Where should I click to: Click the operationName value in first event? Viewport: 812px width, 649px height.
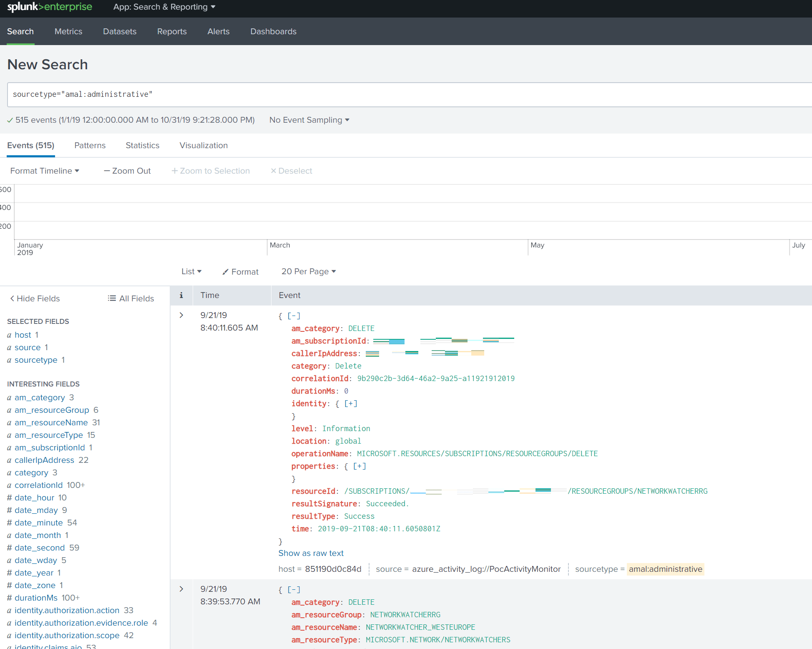pyautogui.click(x=478, y=454)
